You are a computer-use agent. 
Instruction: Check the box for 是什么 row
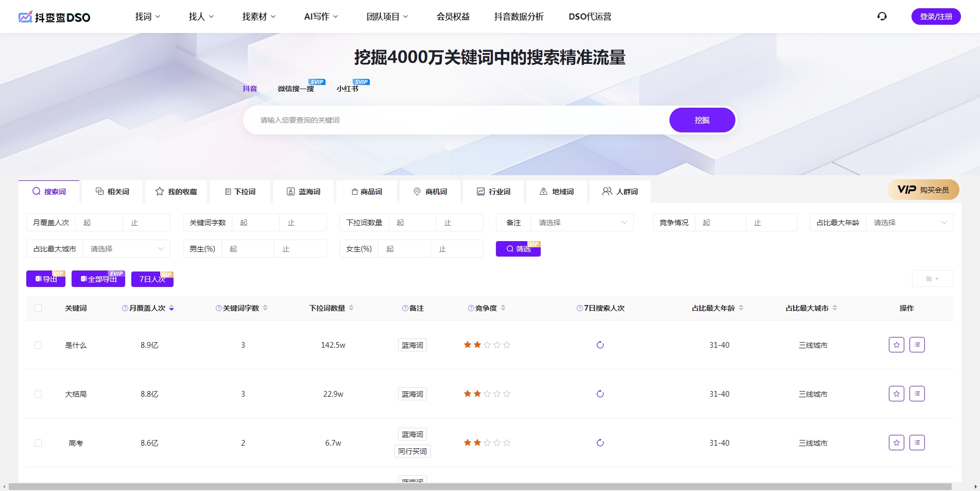(38, 345)
